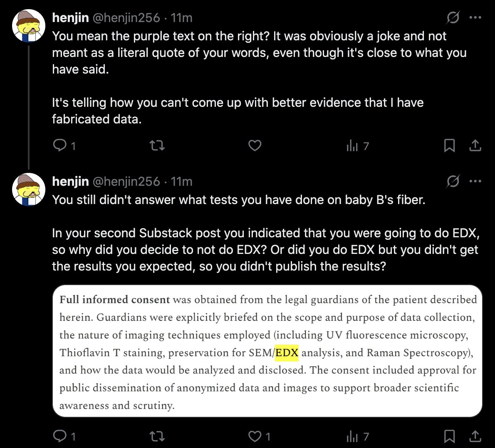This screenshot has width=495, height=448.
Task: Open Grok icon on second tweet
Action: pyautogui.click(x=453, y=181)
